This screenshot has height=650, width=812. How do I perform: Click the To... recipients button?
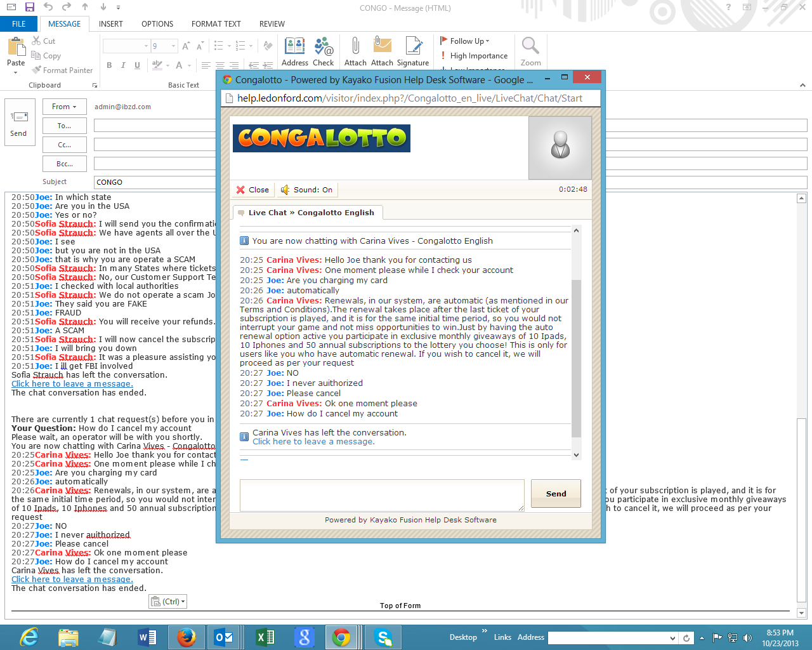tap(65, 126)
